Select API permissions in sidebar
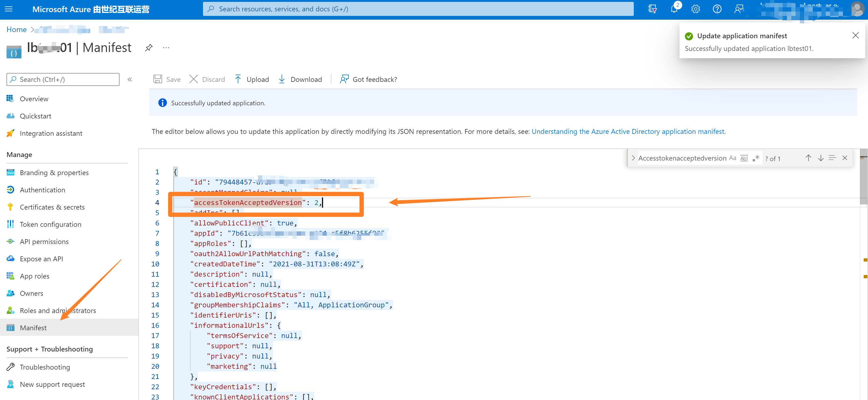The width and height of the screenshot is (868, 400). point(44,241)
